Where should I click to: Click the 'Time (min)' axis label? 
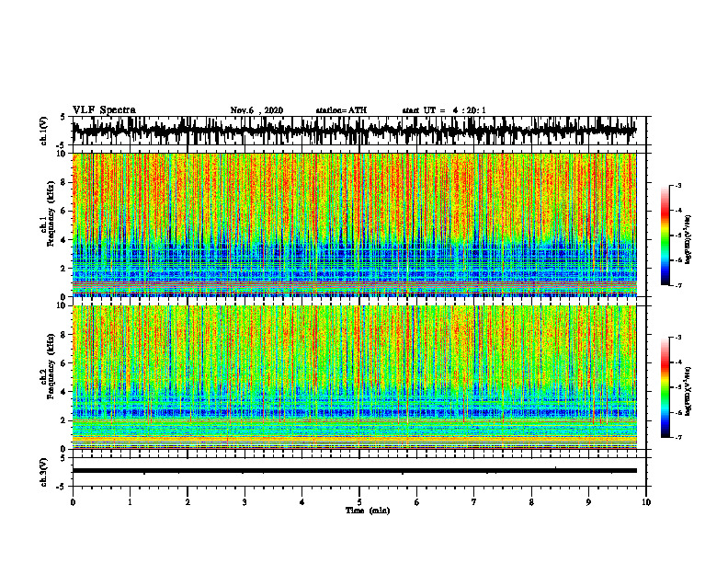pyautogui.click(x=368, y=511)
